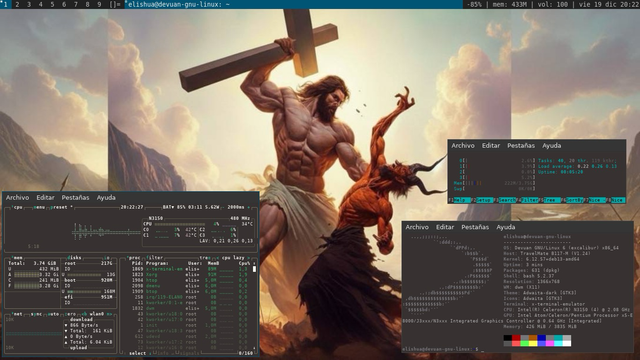Select the init process row in btop
The width and height of the screenshot is (640, 360).
point(190,325)
